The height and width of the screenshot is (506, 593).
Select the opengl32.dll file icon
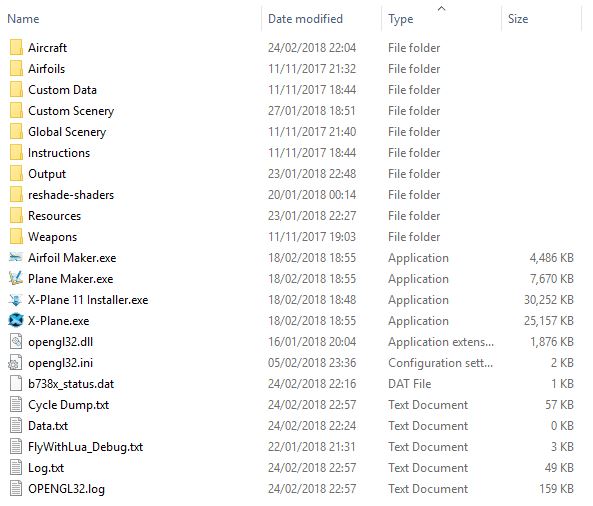pos(16,341)
